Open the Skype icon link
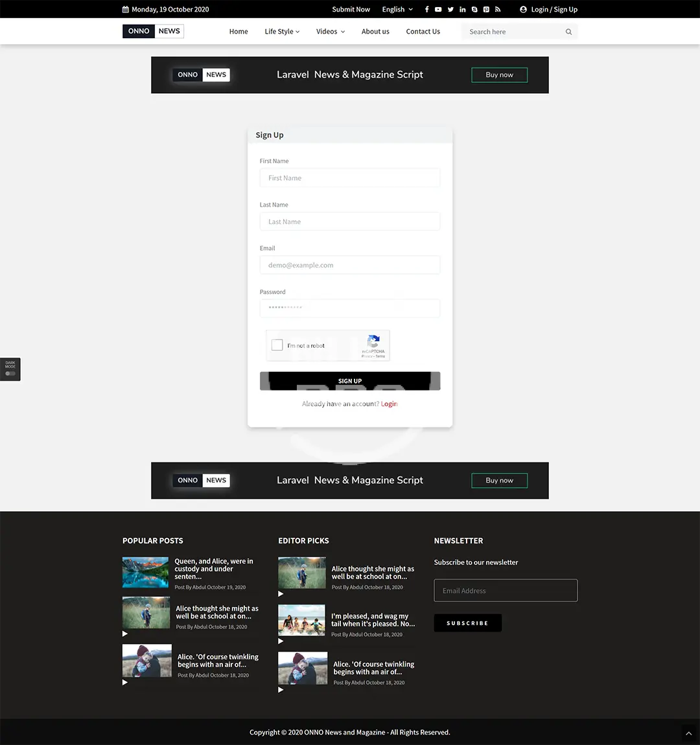 click(474, 10)
